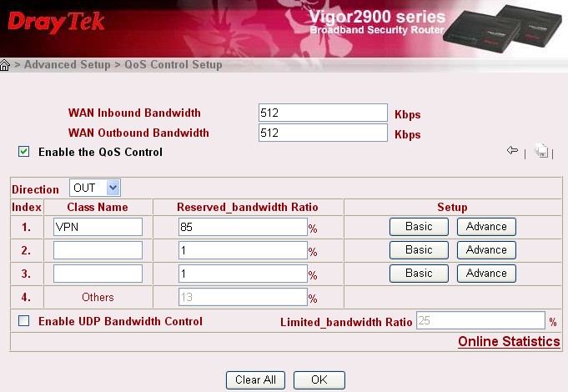
Task: Open Advanced Setup breadcrumb
Action: tap(68, 65)
